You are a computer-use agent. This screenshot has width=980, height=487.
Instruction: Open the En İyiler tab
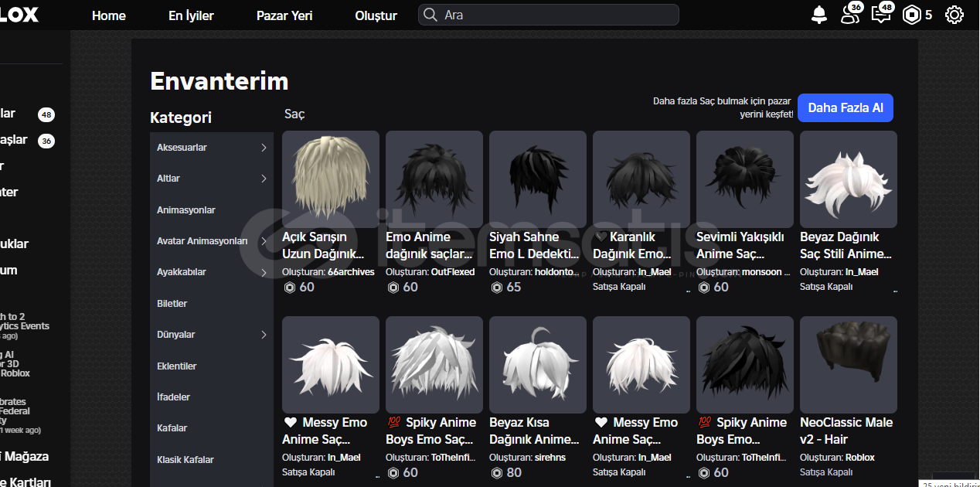191,15
